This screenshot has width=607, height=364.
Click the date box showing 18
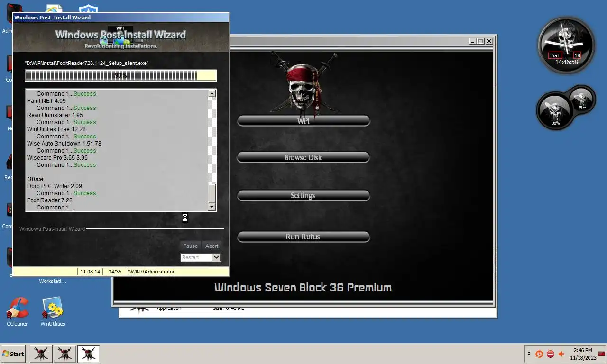coord(577,55)
